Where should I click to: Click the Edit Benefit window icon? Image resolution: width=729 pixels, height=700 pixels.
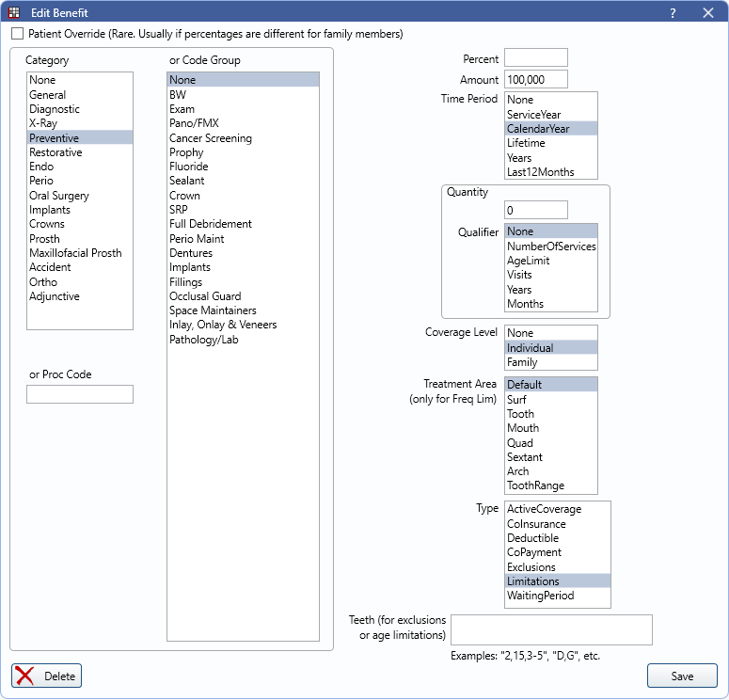point(14,13)
